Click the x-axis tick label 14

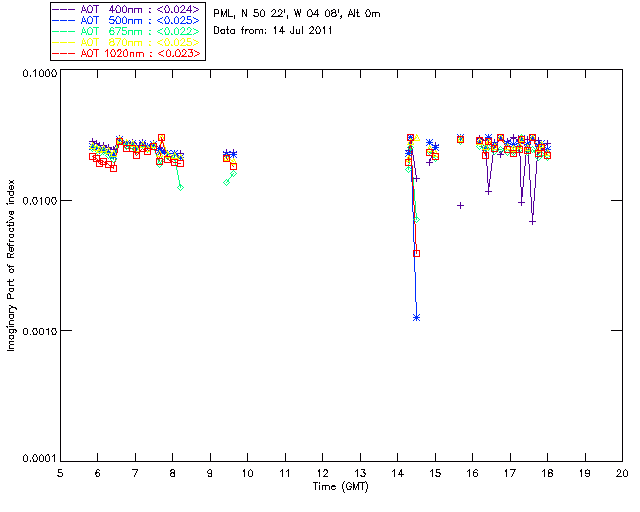click(398, 473)
